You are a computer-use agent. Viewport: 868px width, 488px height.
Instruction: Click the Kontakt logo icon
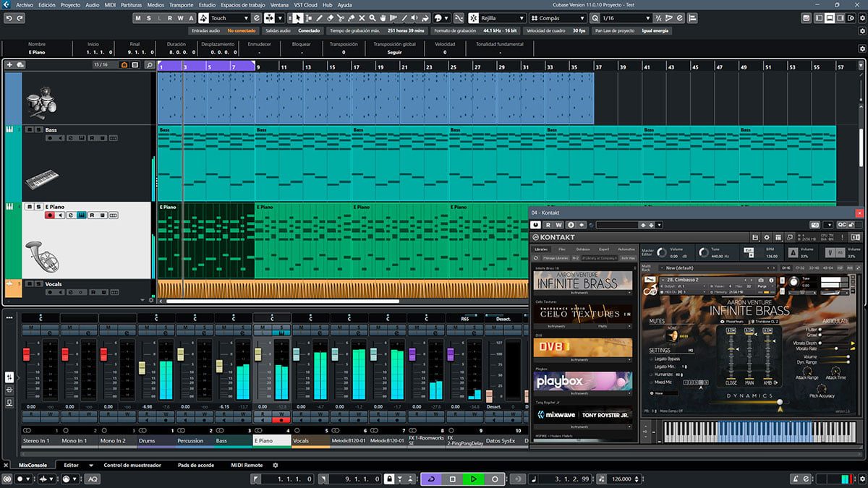[535, 237]
